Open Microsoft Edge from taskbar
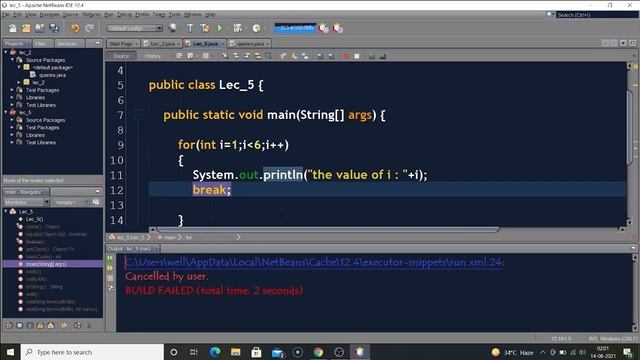This screenshot has width=640, height=360. pos(215,352)
